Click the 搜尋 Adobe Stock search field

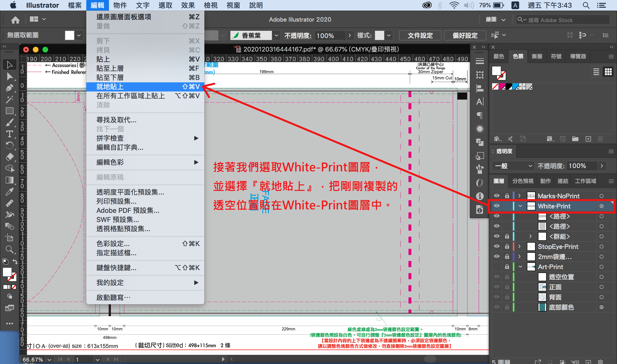point(565,20)
